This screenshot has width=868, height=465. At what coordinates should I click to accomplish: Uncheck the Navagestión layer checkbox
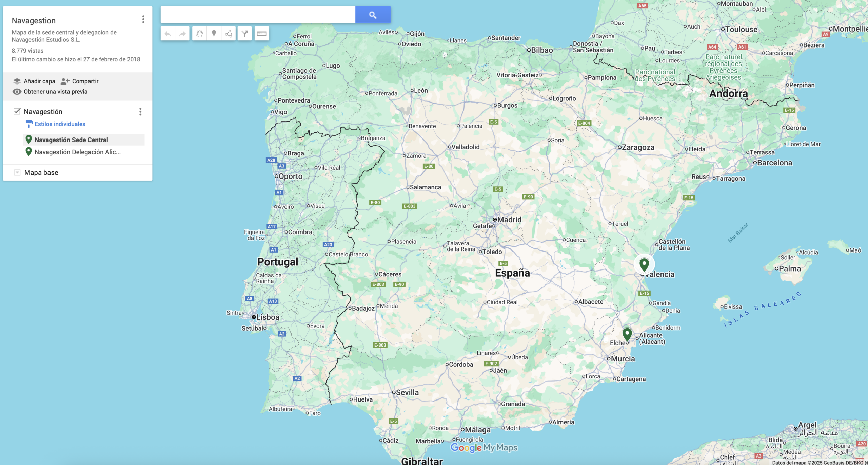coord(17,111)
